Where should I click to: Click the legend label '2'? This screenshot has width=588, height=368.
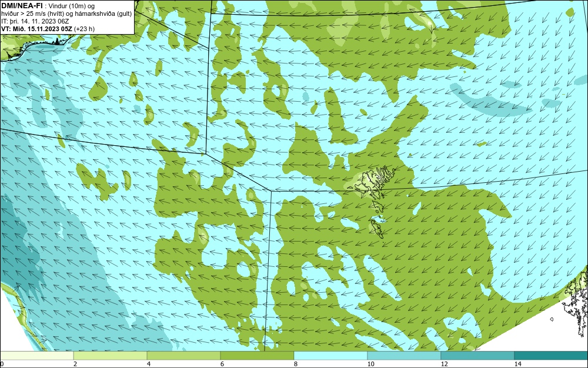(x=75, y=364)
